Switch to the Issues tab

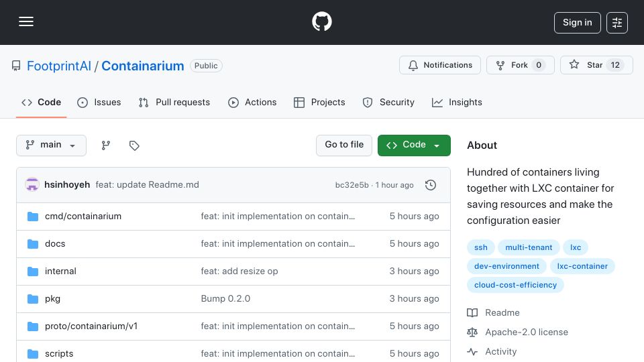click(99, 102)
